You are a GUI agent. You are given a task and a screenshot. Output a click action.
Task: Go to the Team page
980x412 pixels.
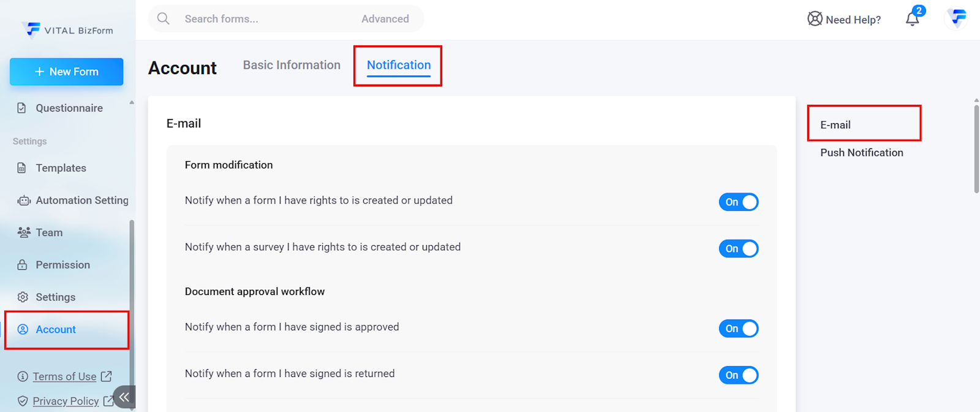point(49,233)
